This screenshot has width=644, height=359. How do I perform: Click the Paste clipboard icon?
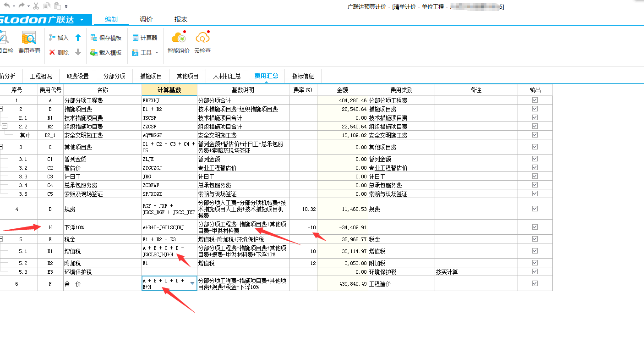57,6
